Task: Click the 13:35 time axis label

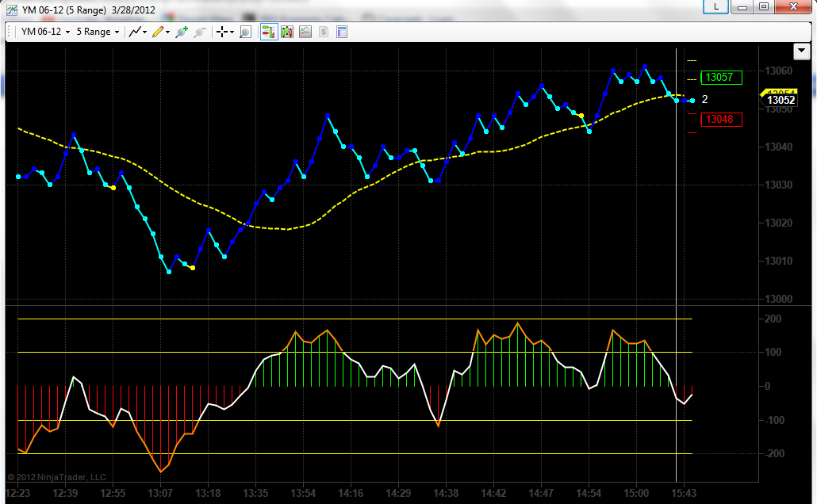Action: click(255, 493)
